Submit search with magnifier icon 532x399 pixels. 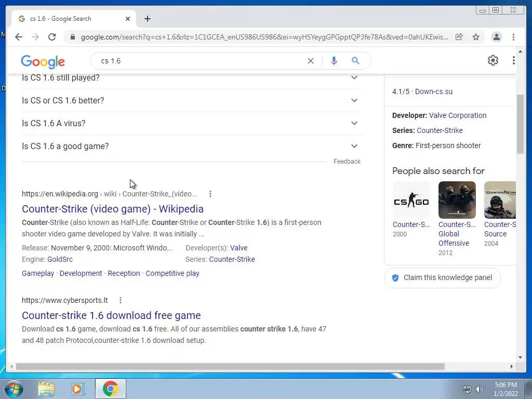coord(355,61)
